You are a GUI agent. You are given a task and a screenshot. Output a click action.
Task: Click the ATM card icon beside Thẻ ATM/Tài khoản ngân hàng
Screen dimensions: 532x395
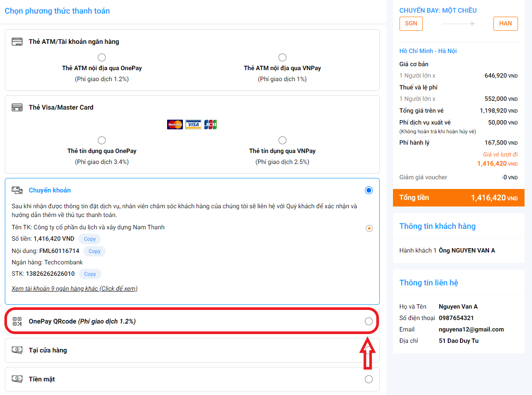point(17,42)
